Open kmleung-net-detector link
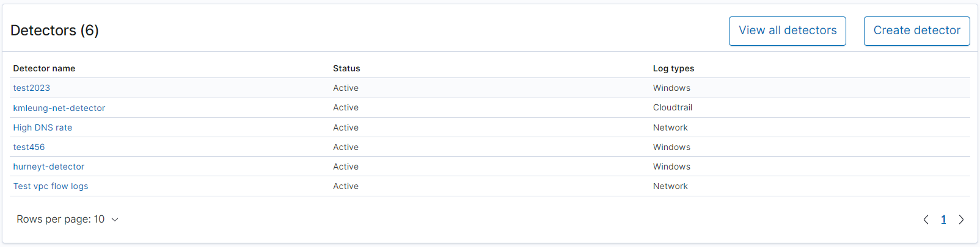Screen dimensions: 980x247 coord(59,108)
